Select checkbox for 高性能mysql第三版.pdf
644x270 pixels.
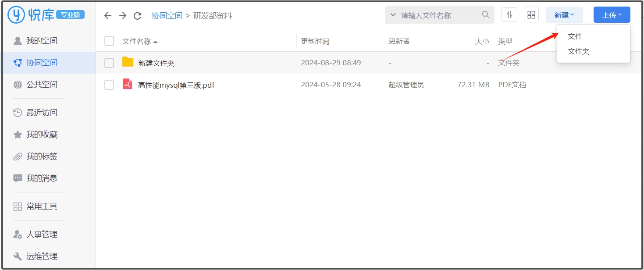pos(109,85)
